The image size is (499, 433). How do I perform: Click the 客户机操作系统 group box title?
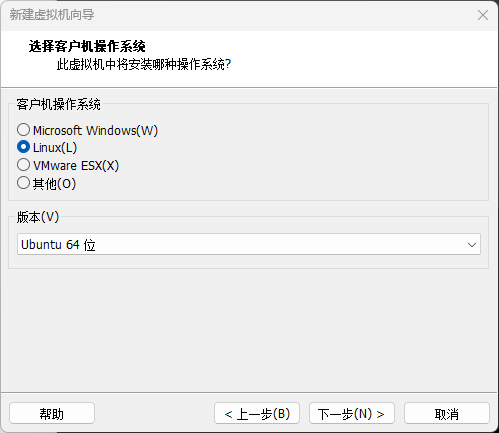(x=58, y=104)
